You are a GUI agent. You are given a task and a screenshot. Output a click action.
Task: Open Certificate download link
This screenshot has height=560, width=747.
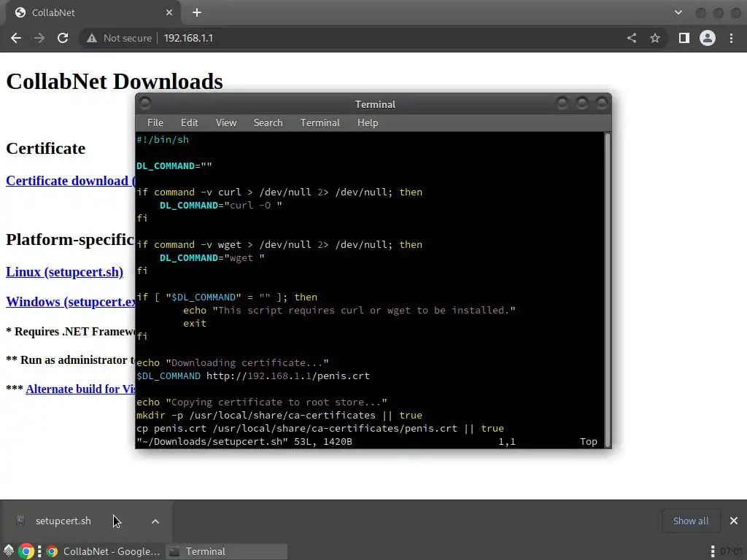tap(71, 181)
